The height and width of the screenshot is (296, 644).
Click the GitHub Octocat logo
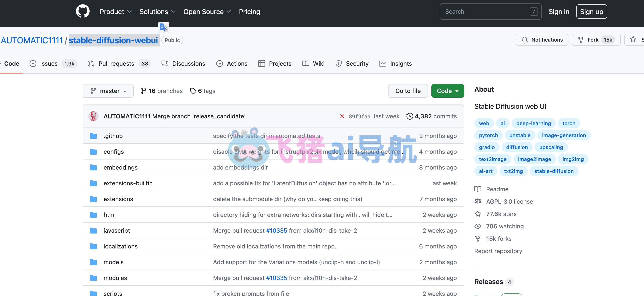[83, 11]
